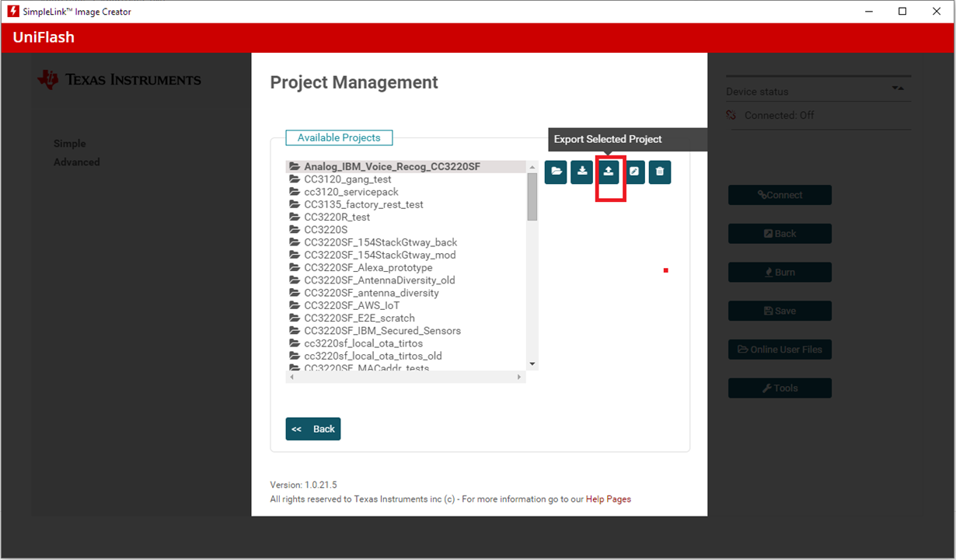Click the Import Project download-arrow icon button

pos(582,172)
